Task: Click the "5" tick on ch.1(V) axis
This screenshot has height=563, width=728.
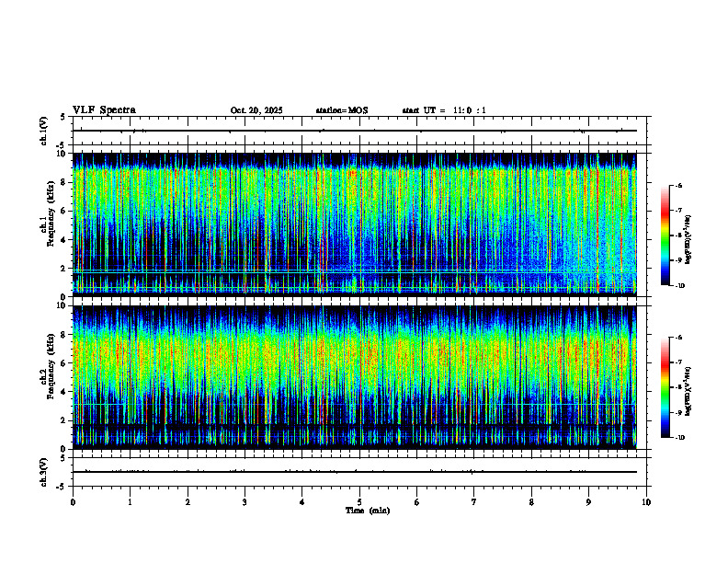Action: [63, 117]
